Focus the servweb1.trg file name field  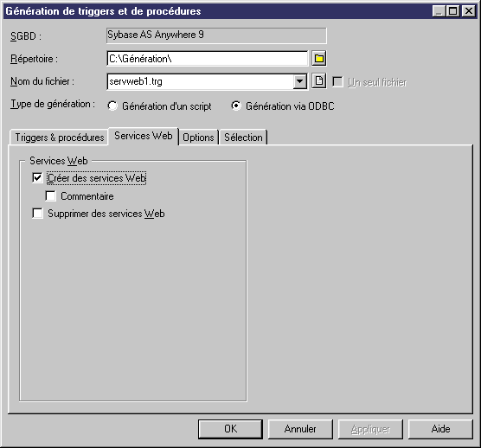pyautogui.click(x=200, y=81)
